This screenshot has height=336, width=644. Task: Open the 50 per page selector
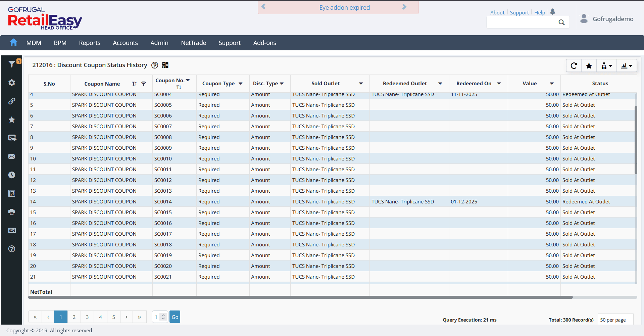pyautogui.click(x=615, y=320)
